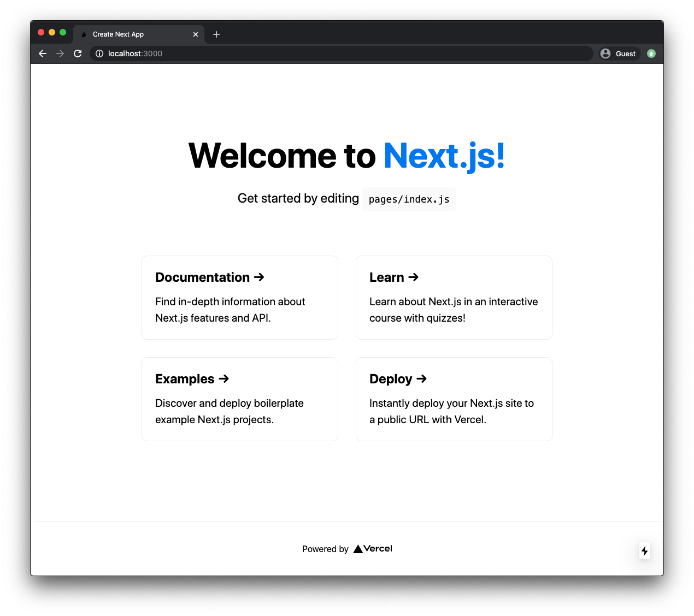
Task: Open the Learn card
Action: (x=454, y=298)
